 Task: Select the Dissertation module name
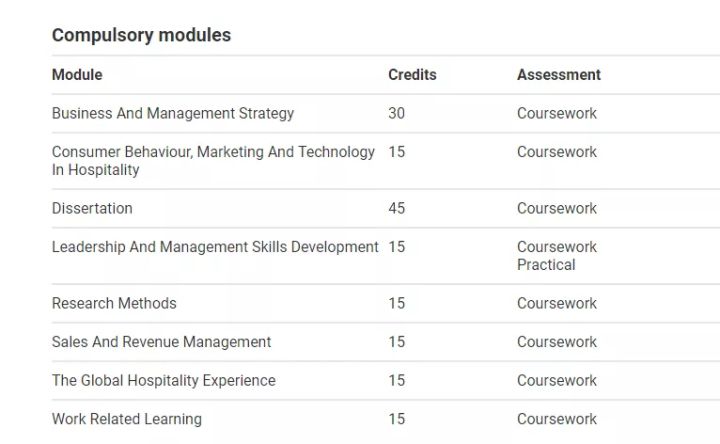click(92, 209)
